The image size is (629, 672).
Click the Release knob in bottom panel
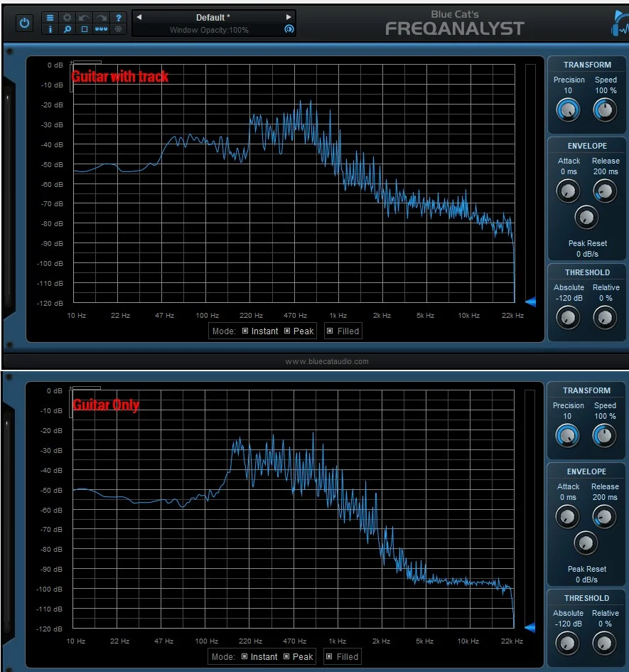point(604,516)
